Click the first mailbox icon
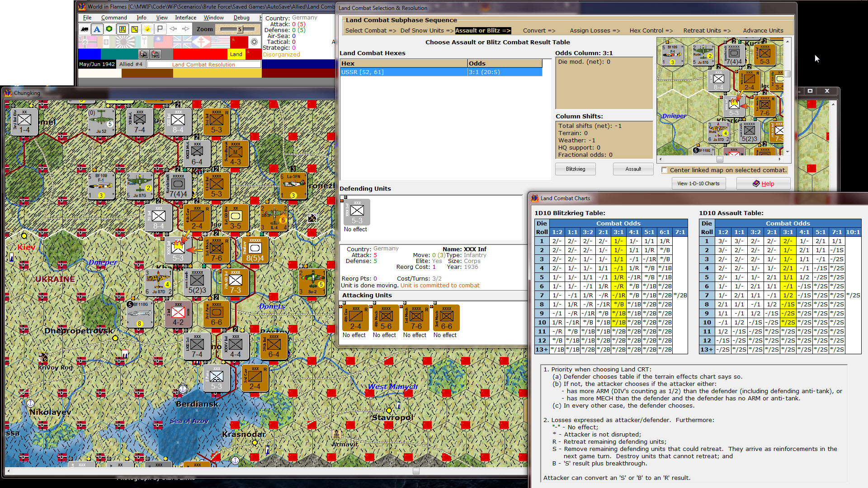868x488 pixels. (143, 54)
